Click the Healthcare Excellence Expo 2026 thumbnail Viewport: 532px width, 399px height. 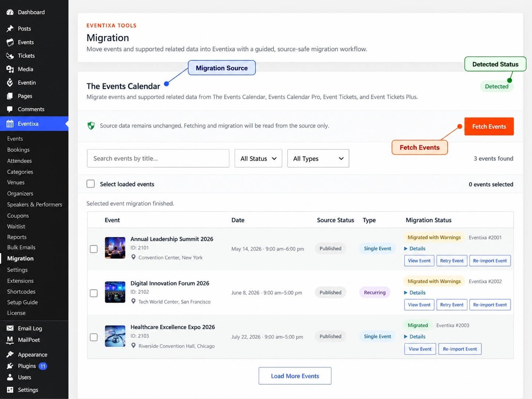point(115,336)
